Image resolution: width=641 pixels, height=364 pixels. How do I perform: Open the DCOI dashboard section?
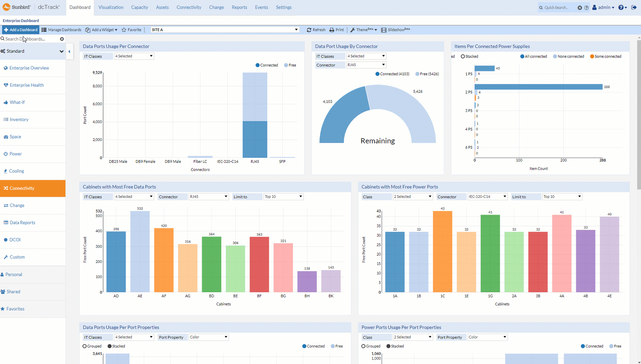(x=15, y=240)
